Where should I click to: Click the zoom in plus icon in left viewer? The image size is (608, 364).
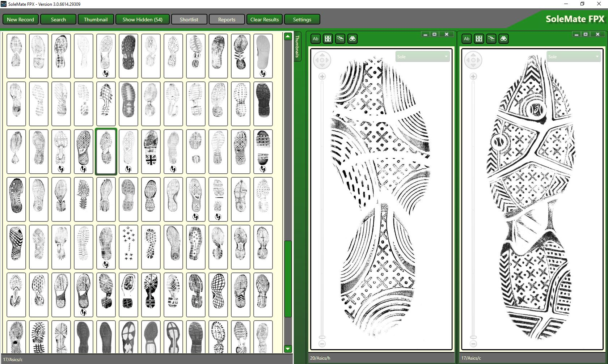pos(322,77)
